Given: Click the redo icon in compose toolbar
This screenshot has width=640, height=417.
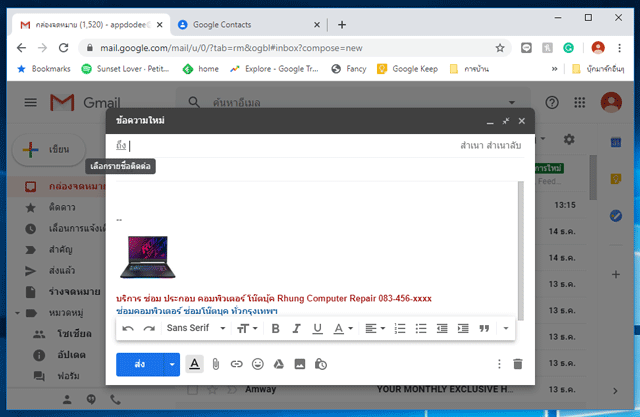Looking at the screenshot, I should click(149, 328).
